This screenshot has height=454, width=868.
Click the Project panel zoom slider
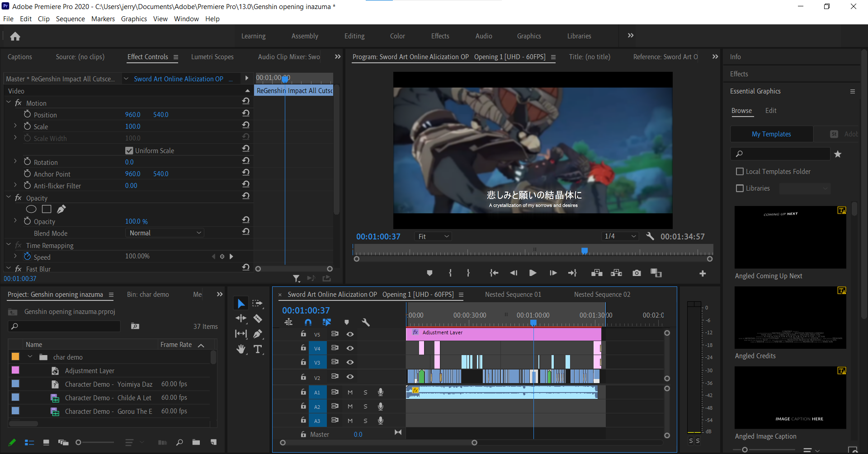pyautogui.click(x=96, y=442)
